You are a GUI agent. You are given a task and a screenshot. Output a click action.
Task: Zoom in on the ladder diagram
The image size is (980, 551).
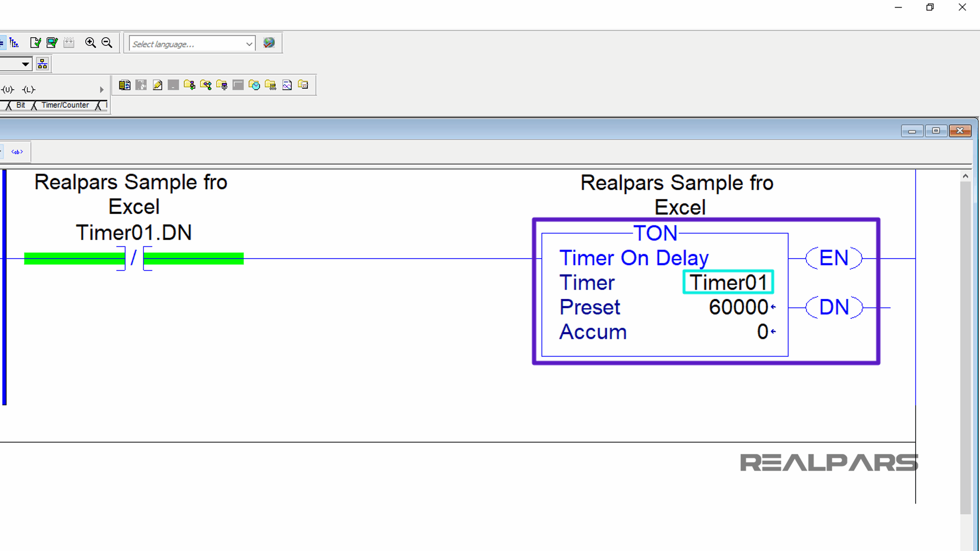(90, 43)
